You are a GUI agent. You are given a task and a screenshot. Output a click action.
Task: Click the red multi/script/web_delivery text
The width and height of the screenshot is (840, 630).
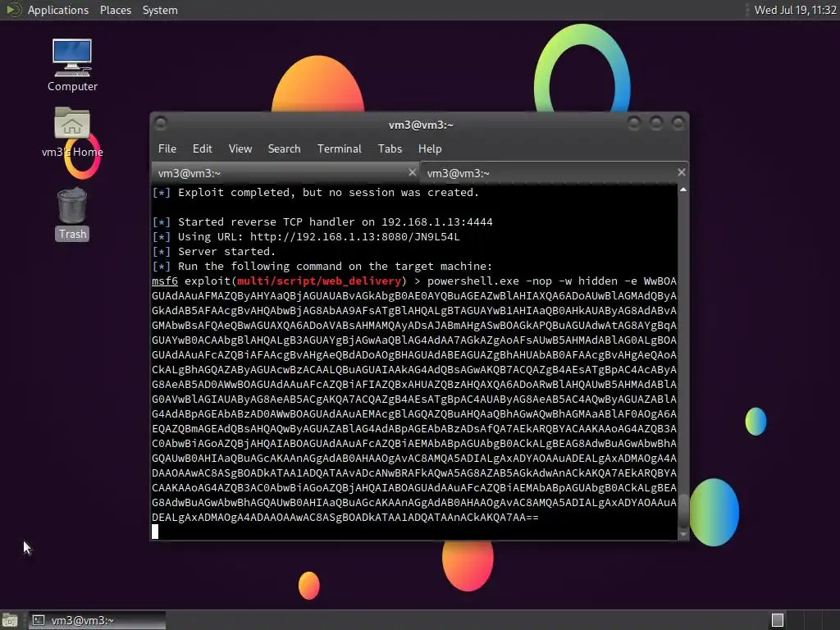pos(319,281)
